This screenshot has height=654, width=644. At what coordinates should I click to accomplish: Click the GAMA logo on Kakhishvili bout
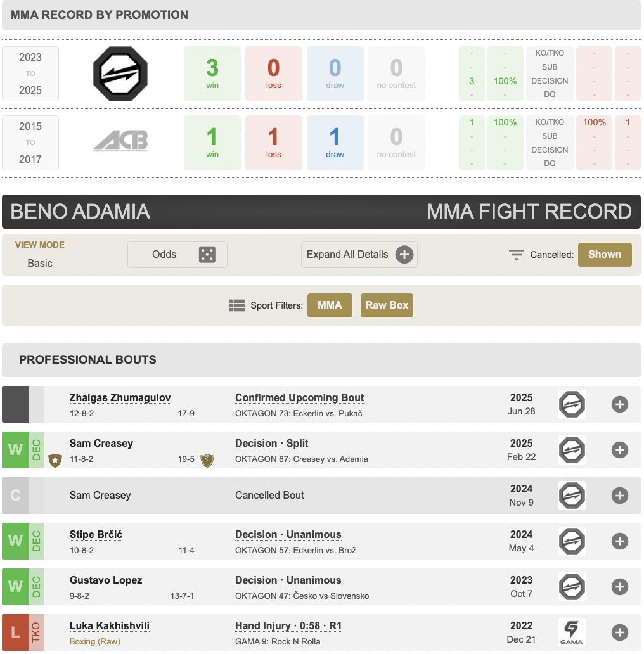(x=571, y=632)
